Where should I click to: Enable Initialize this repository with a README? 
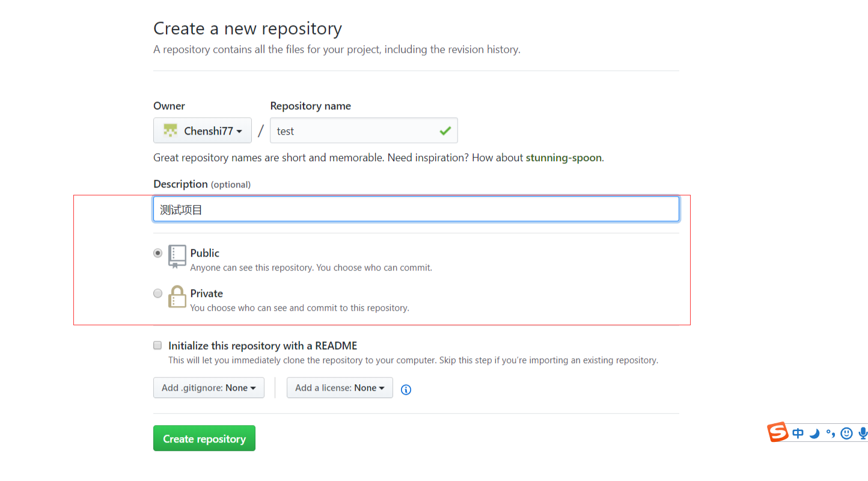pos(157,345)
